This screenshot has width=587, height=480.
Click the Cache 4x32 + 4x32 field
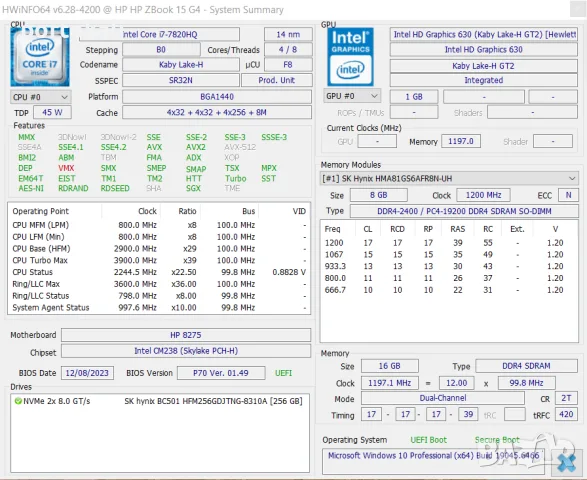[217, 112]
